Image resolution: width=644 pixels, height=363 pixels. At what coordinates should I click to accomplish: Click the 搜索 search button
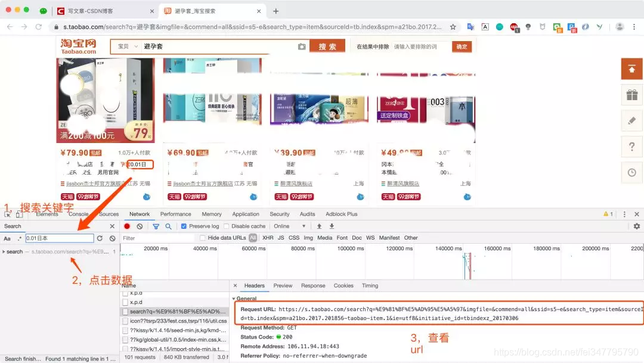tap(327, 46)
